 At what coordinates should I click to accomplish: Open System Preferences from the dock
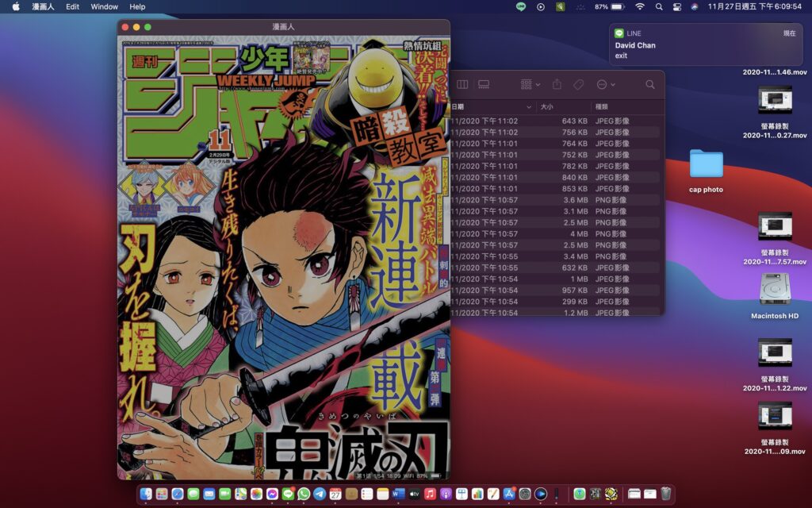(525, 494)
